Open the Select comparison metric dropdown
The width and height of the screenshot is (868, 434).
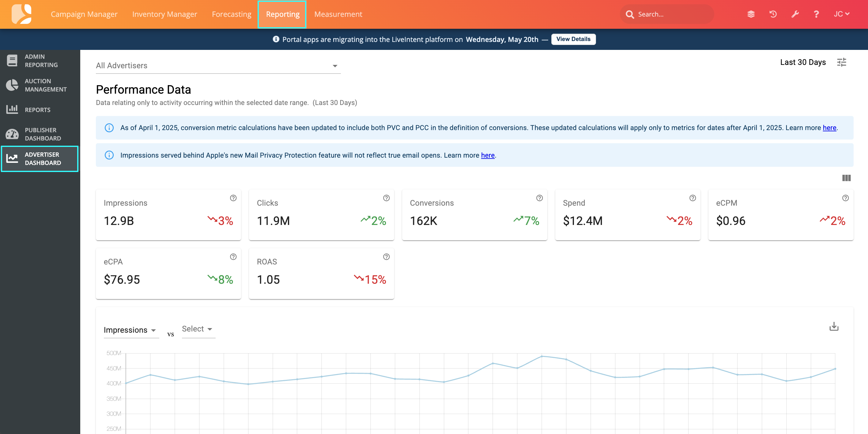(198, 329)
